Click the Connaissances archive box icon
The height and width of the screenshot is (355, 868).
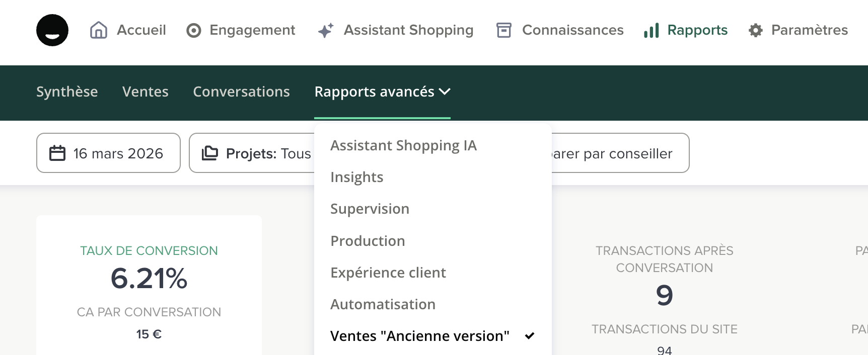click(x=503, y=30)
